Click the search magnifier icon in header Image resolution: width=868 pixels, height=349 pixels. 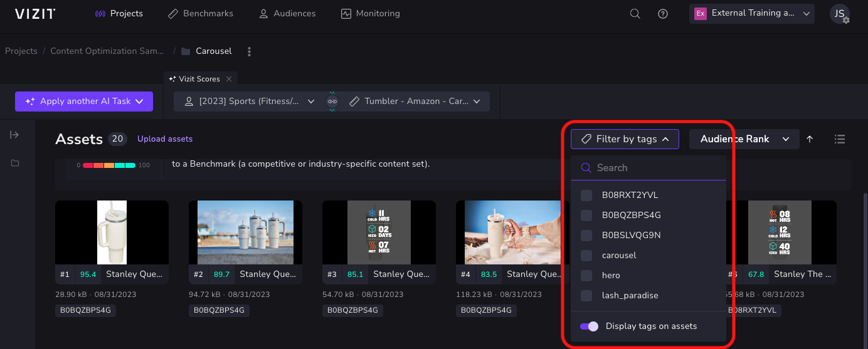click(x=635, y=14)
